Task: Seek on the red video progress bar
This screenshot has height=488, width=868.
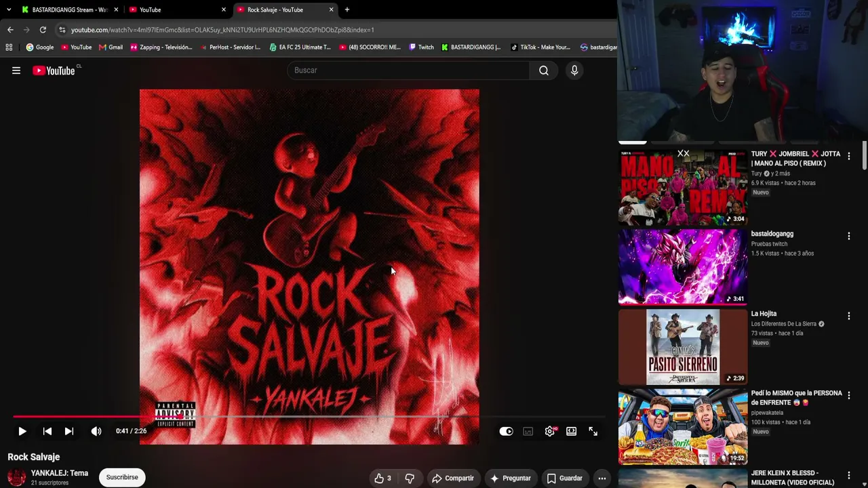Action: tap(309, 417)
